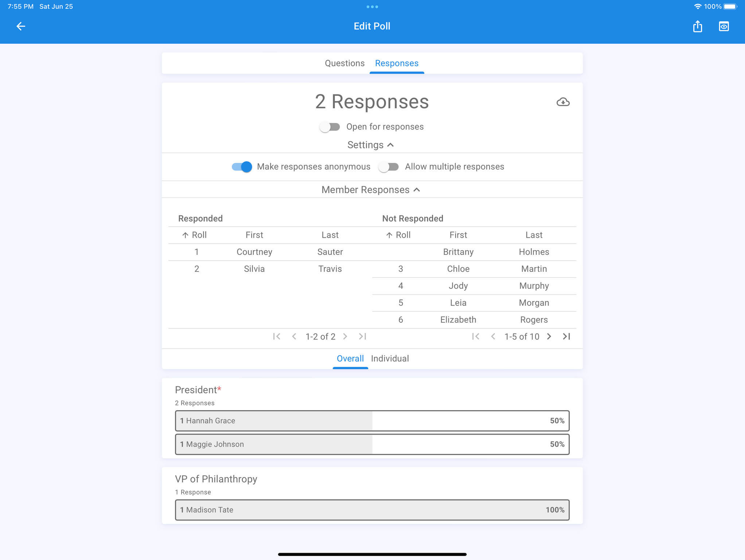The height and width of the screenshot is (560, 745).
Task: Click the Last column header in Responded
Action: (x=330, y=235)
